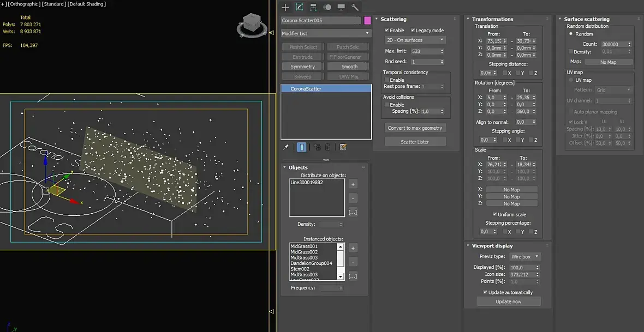Click the magenta object color swatch
Image resolution: width=644 pixels, height=332 pixels.
click(x=368, y=21)
